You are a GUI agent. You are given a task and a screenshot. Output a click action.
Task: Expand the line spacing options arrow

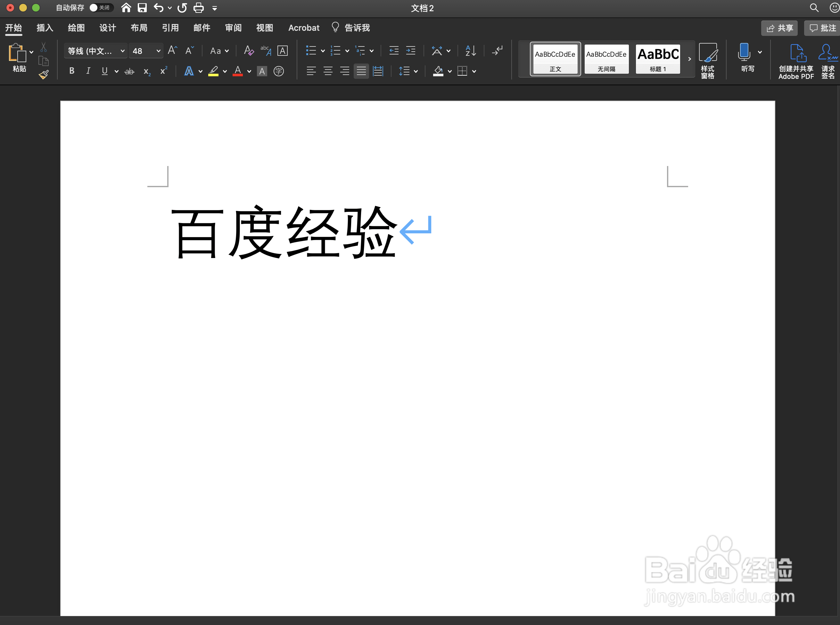(416, 71)
